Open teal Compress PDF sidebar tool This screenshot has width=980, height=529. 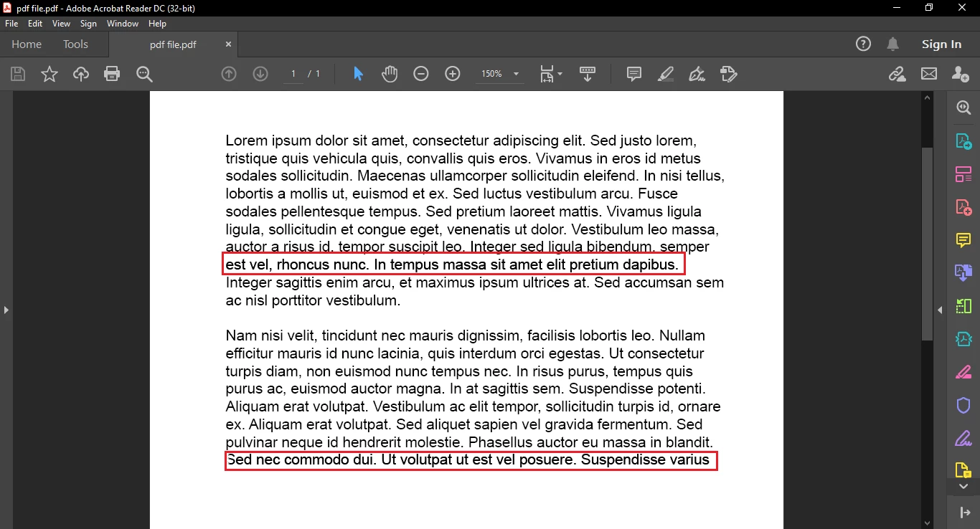point(963,338)
